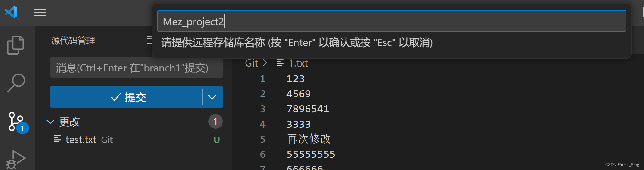Open Run and Debug view icon
The image size is (644, 170).
pyautogui.click(x=16, y=160)
